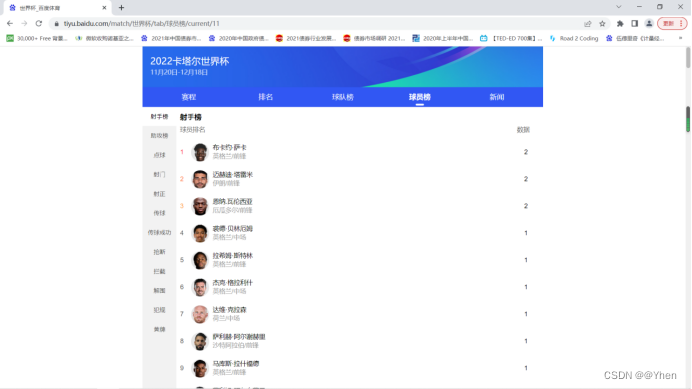Open the browser side panel icon
692x389 pixels.
coord(635,24)
